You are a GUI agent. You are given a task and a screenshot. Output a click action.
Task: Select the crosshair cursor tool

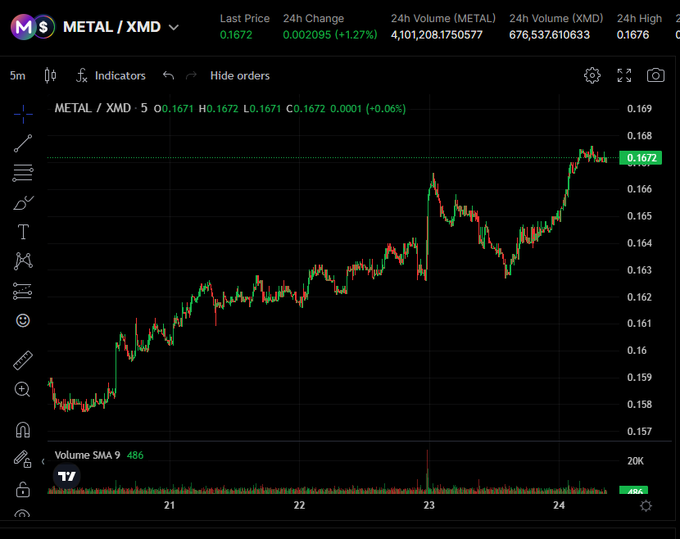(x=23, y=114)
